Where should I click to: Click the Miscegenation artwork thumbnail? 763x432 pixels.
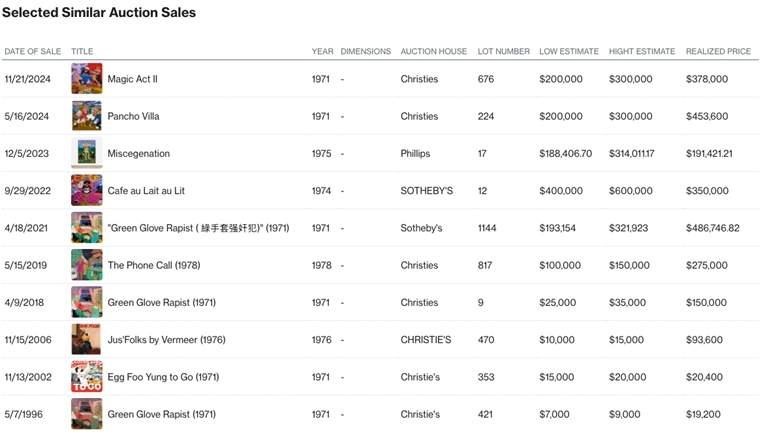click(87, 153)
